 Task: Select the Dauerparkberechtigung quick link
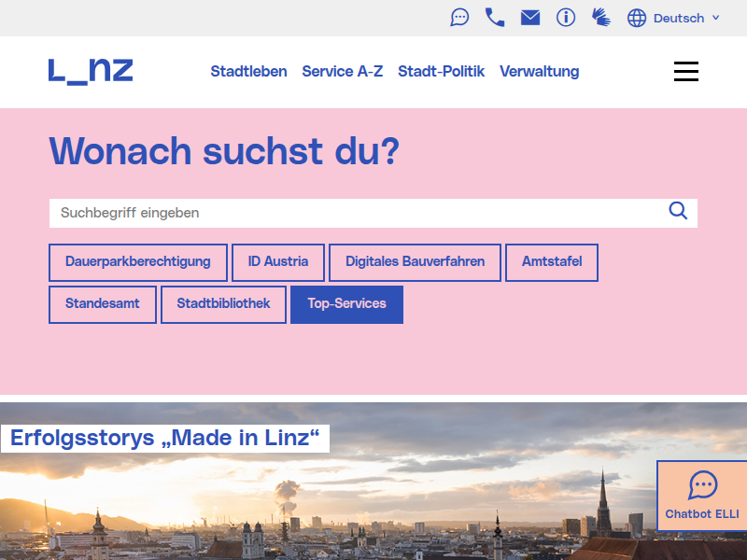[137, 261]
